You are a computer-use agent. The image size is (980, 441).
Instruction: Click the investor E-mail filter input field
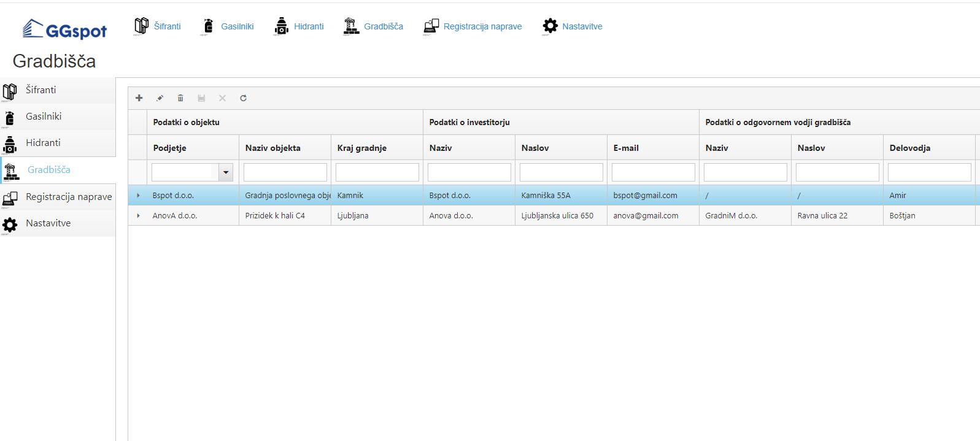click(653, 172)
